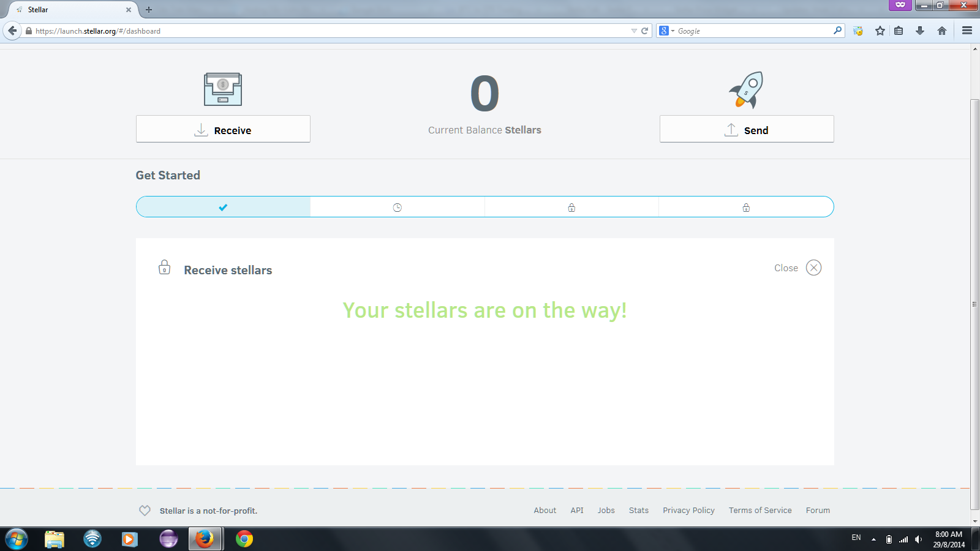Click the Firefox taskbar icon

coord(205,539)
